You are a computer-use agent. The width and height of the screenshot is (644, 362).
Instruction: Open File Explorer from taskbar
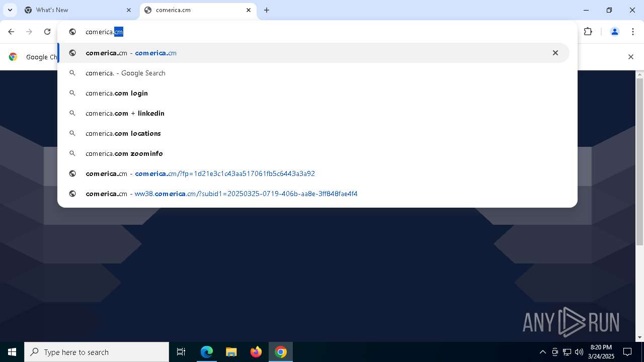(231, 352)
